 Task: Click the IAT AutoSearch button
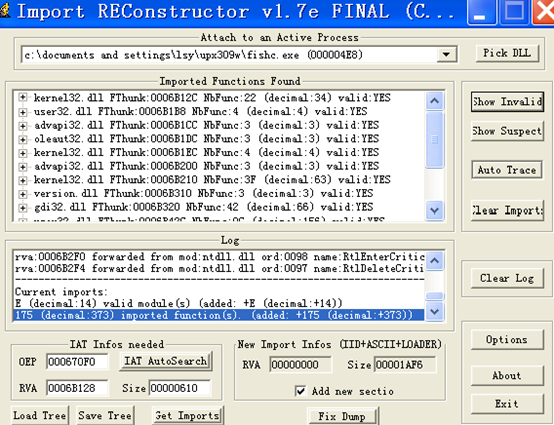click(x=166, y=361)
